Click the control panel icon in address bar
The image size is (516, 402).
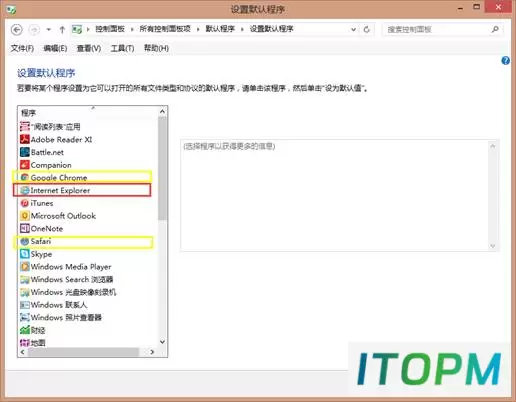pyautogui.click(x=77, y=29)
